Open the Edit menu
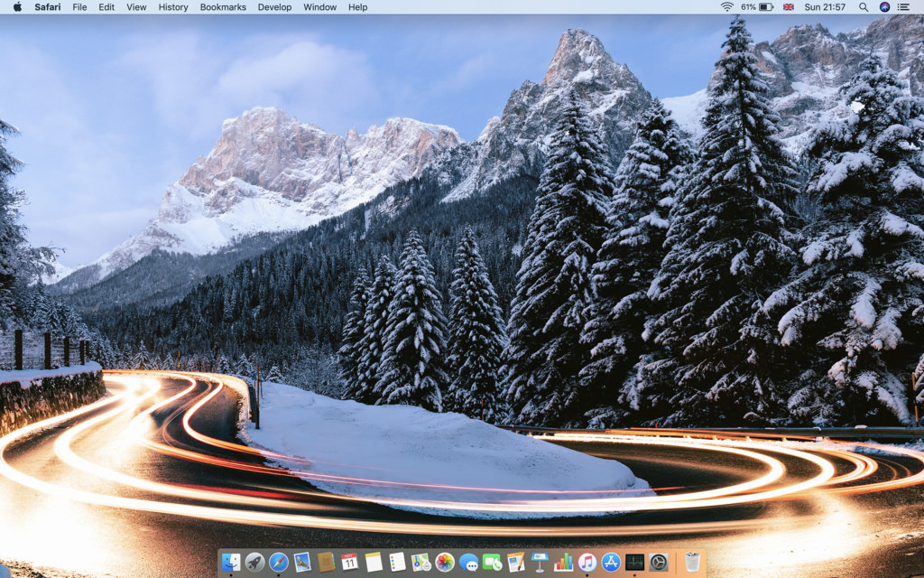 (x=106, y=7)
